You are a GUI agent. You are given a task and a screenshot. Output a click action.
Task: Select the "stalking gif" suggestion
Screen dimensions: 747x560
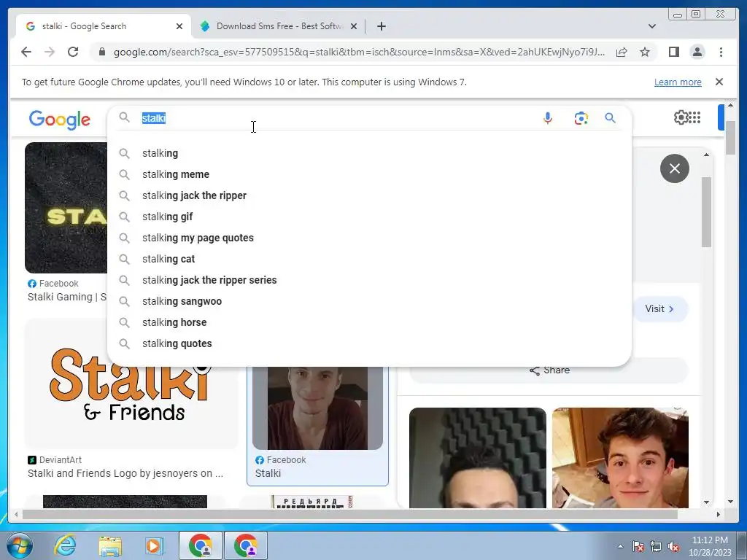[x=369, y=217]
